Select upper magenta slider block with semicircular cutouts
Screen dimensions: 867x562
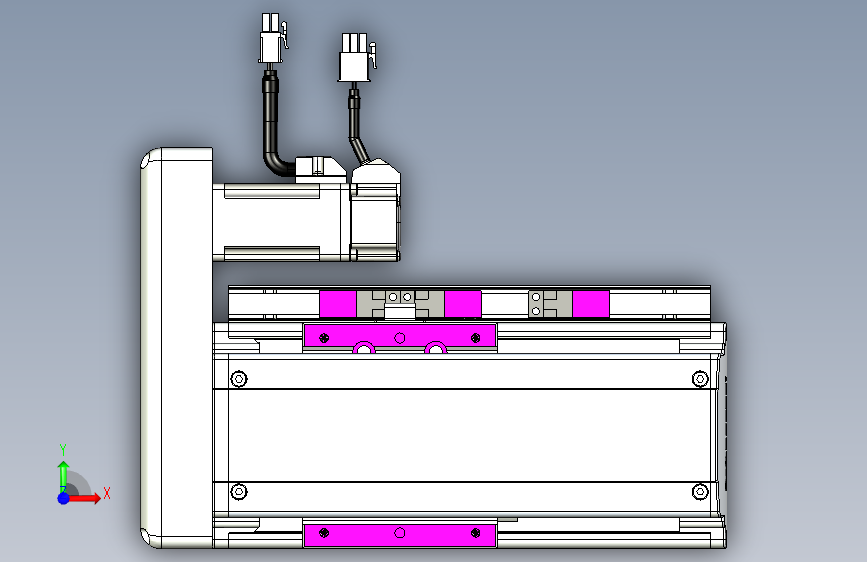(x=400, y=338)
